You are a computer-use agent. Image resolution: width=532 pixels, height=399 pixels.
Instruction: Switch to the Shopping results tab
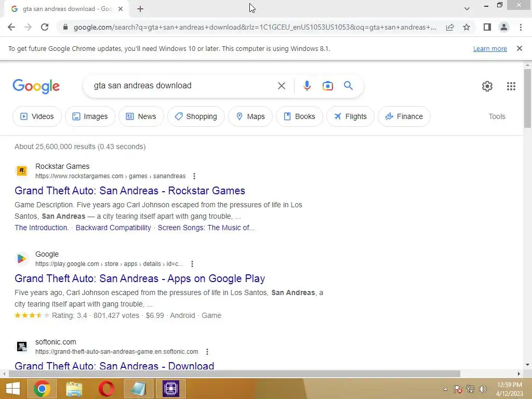click(x=196, y=116)
